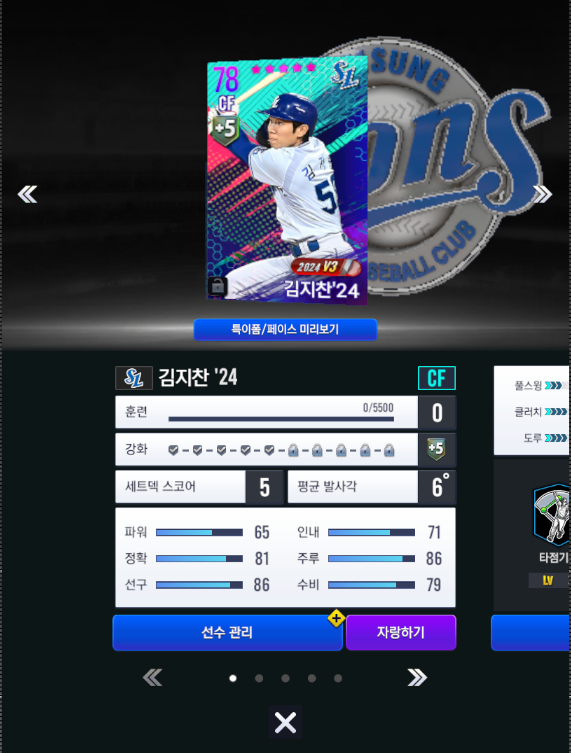Go to next page with the bottom right arrow
Image resolution: width=571 pixels, height=753 pixels.
click(x=417, y=678)
